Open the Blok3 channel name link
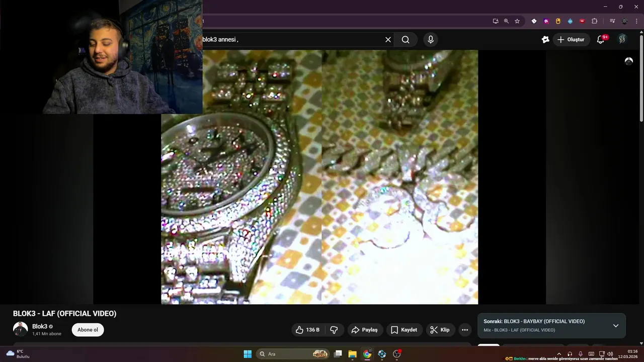This screenshot has width=644, height=362. [x=40, y=326]
